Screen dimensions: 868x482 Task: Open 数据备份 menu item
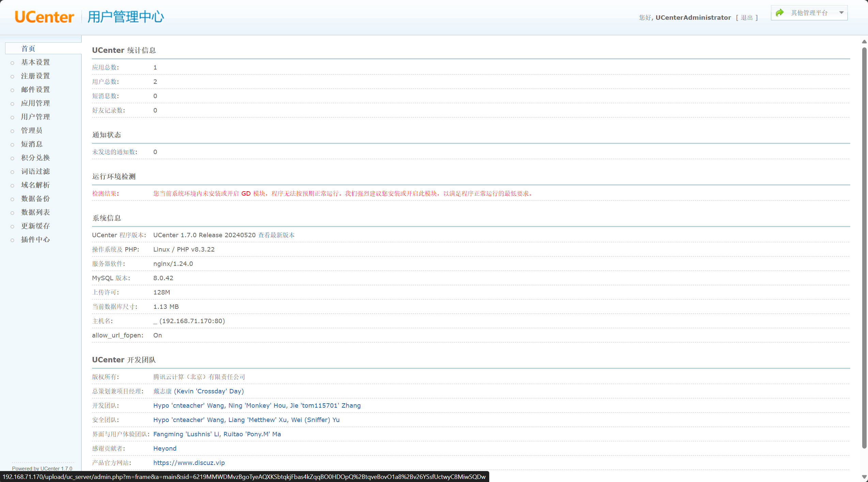(35, 199)
